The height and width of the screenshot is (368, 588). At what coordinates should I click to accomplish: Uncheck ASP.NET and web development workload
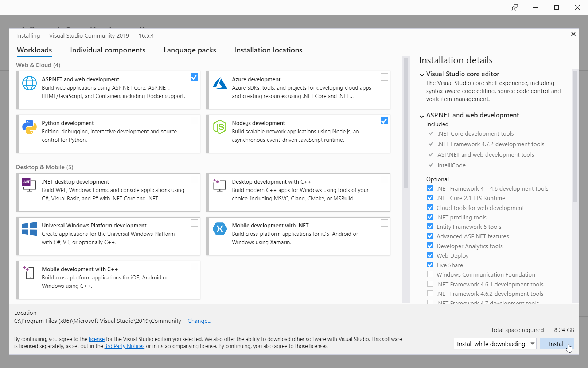[x=194, y=77]
